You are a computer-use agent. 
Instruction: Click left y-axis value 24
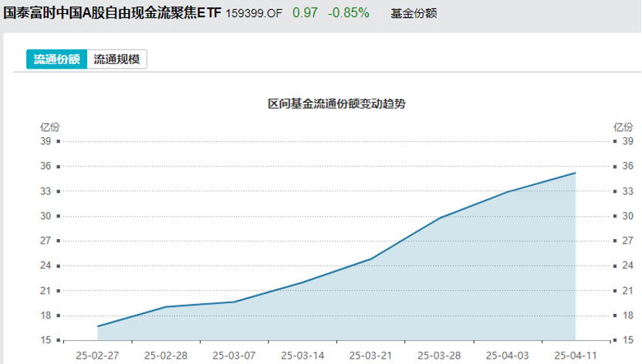click(x=46, y=265)
